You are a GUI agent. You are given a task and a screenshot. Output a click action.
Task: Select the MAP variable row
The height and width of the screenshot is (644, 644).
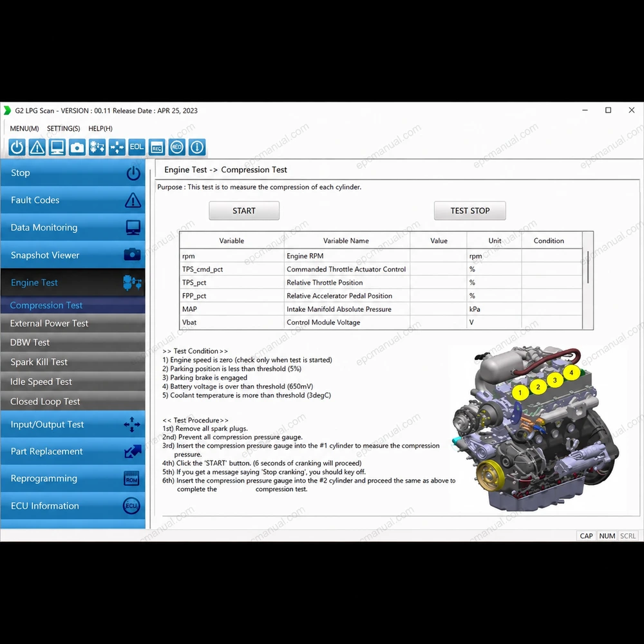(x=381, y=309)
